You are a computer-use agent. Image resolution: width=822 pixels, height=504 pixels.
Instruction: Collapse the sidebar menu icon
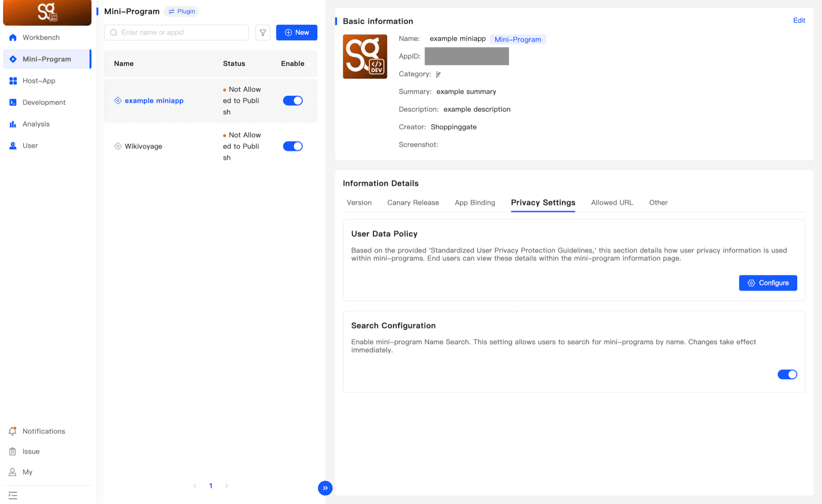coord(13,495)
